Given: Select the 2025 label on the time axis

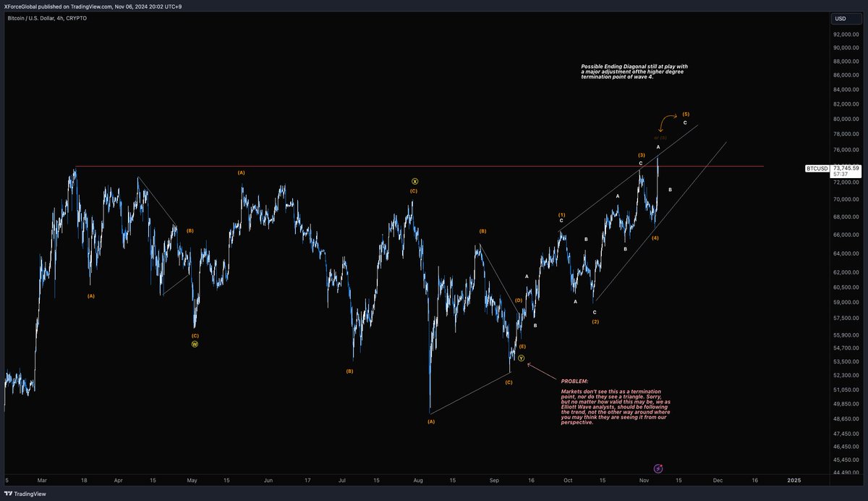Looking at the screenshot, I should tap(793, 480).
